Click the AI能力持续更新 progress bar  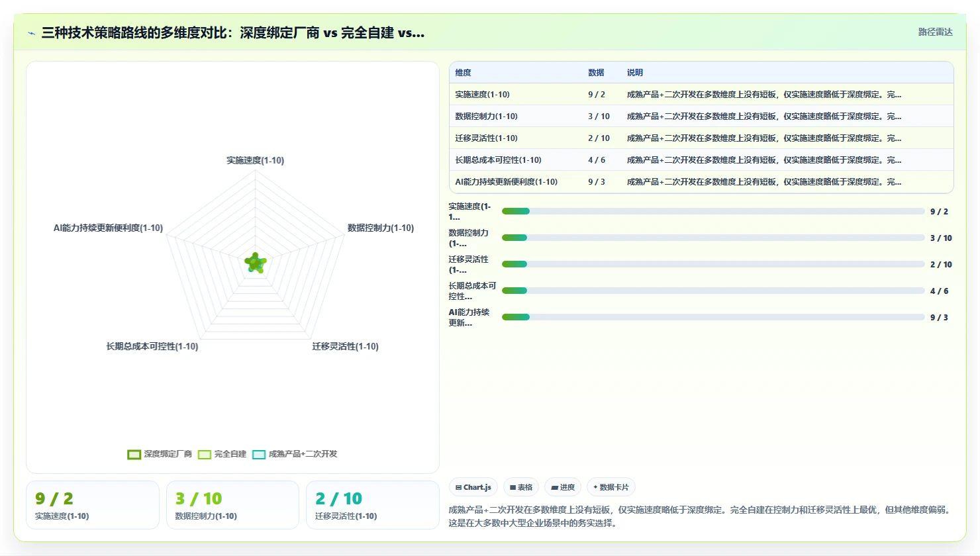713,317
